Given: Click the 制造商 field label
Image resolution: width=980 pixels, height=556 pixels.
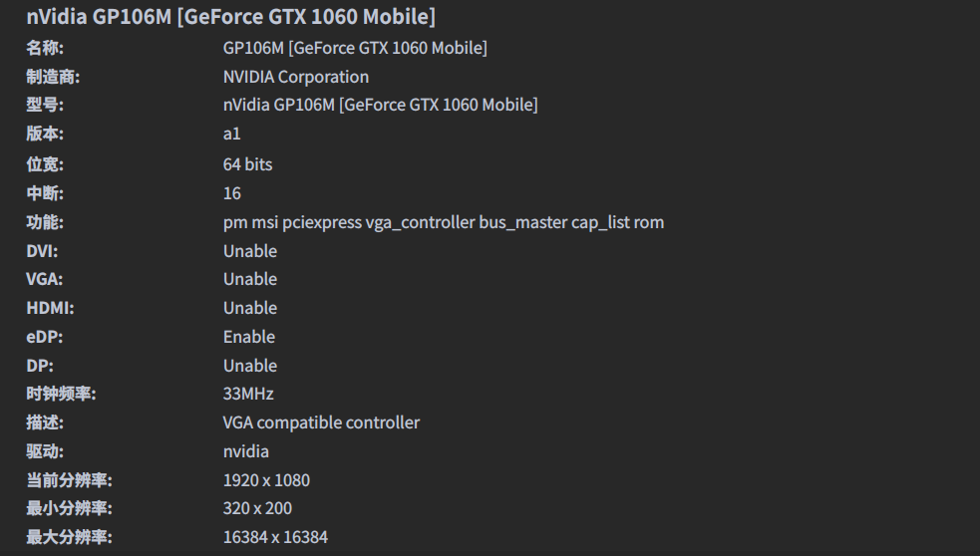Looking at the screenshot, I should tap(52, 77).
